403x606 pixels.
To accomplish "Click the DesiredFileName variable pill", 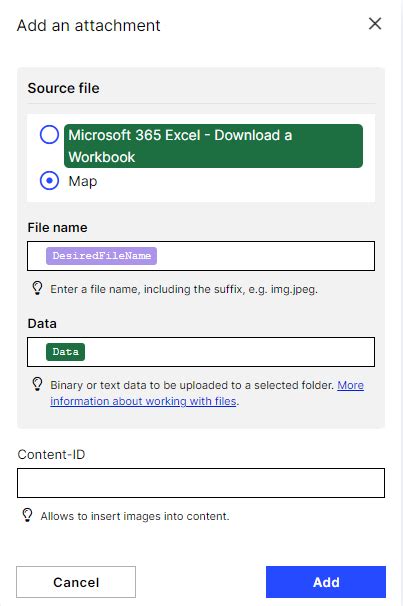I will coord(101,256).
